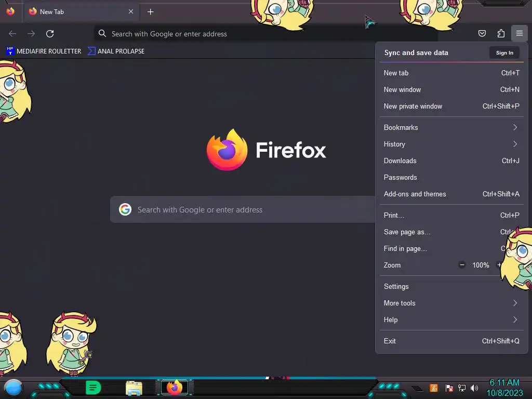Select Find in page… entry
Image resolution: width=532 pixels, height=399 pixels.
(441, 249)
